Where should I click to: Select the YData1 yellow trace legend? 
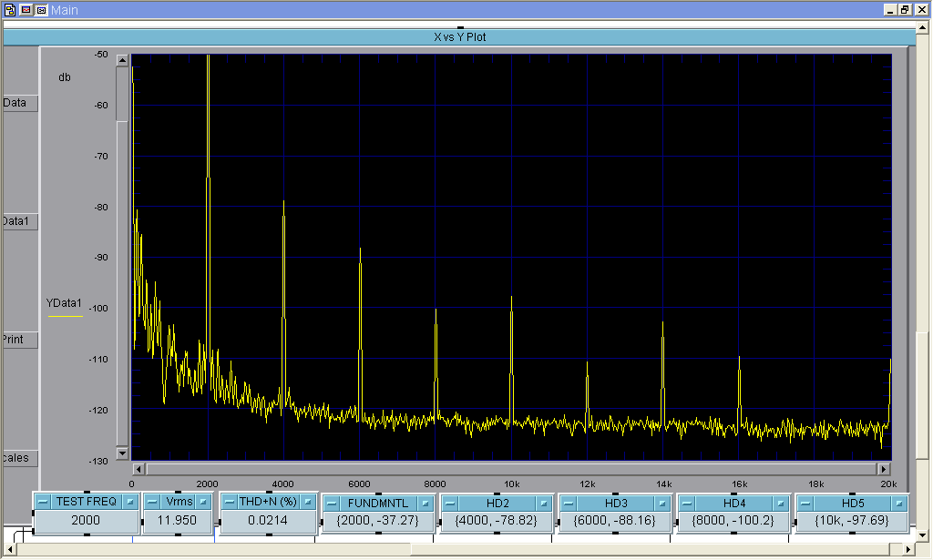[65, 308]
